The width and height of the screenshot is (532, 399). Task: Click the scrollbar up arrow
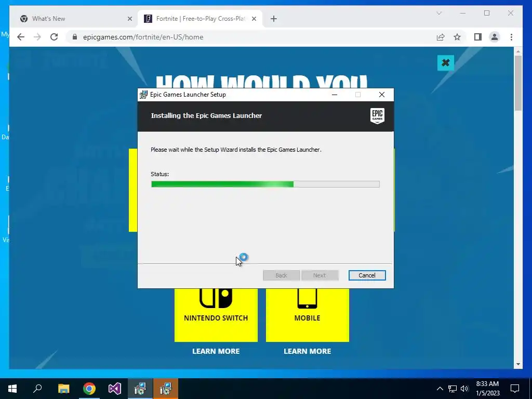coord(518,51)
